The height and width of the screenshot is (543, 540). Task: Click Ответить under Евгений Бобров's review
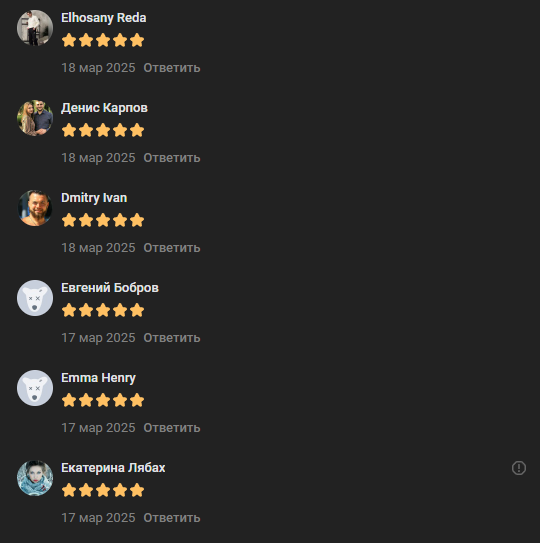coord(172,338)
